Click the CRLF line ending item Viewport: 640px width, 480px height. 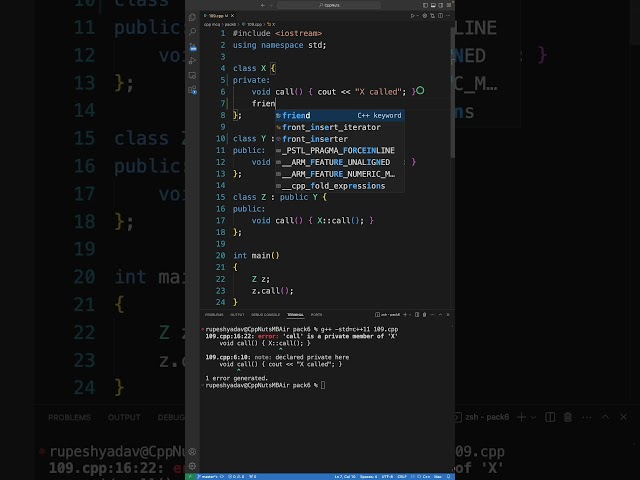click(x=402, y=476)
